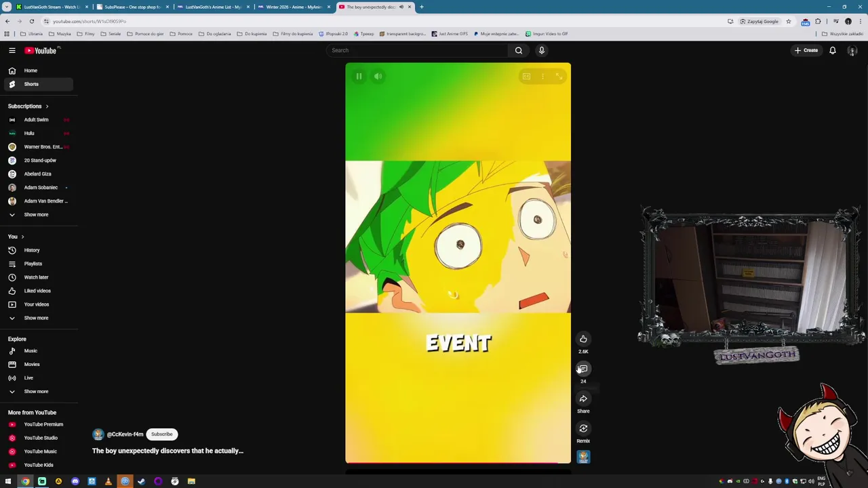Bookmark this page with star

click(788, 21)
